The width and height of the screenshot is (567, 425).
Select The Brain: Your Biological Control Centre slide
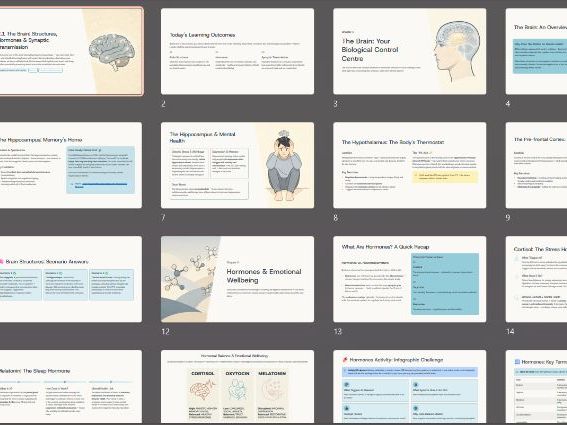click(409, 51)
